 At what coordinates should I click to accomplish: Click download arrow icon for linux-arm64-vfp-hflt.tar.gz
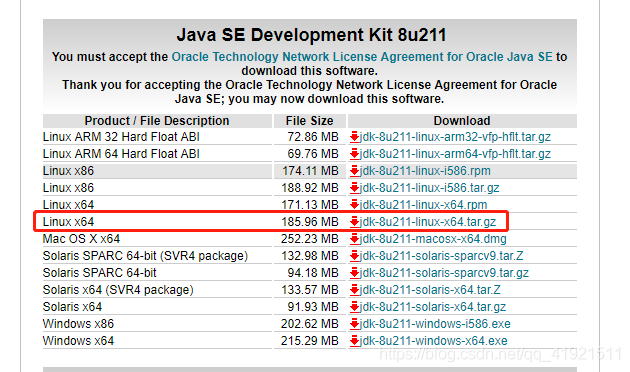coord(354,154)
